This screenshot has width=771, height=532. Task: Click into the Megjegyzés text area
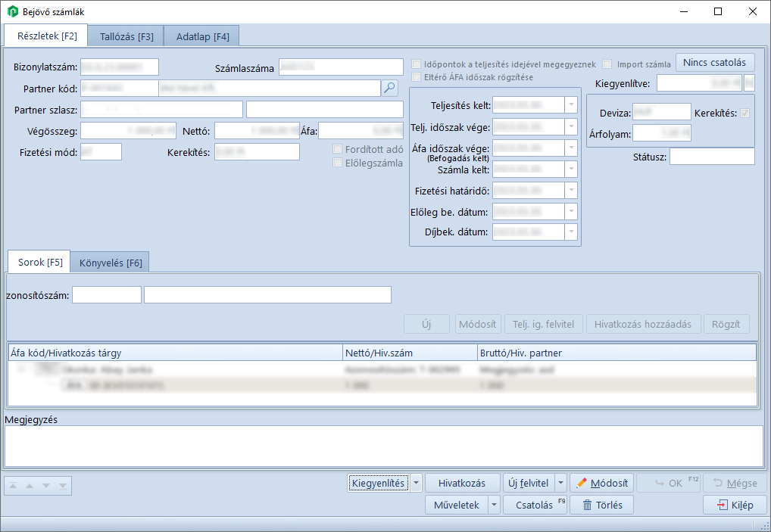click(383, 446)
